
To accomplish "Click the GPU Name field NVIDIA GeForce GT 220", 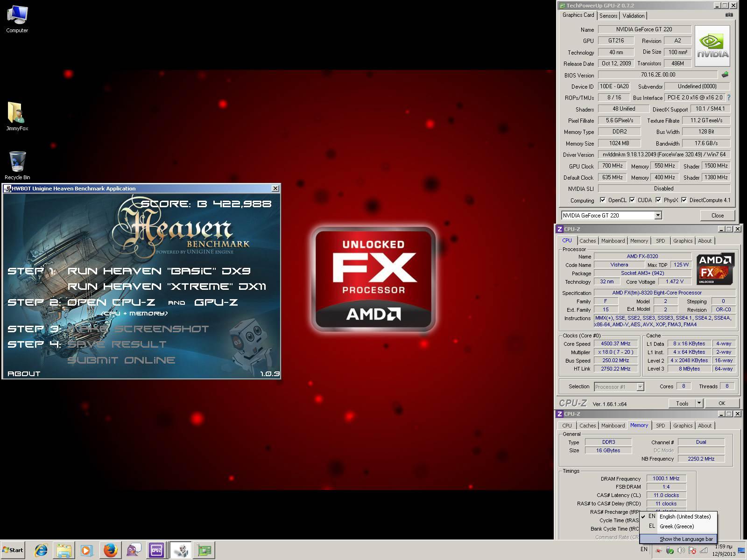I will coord(644,29).
